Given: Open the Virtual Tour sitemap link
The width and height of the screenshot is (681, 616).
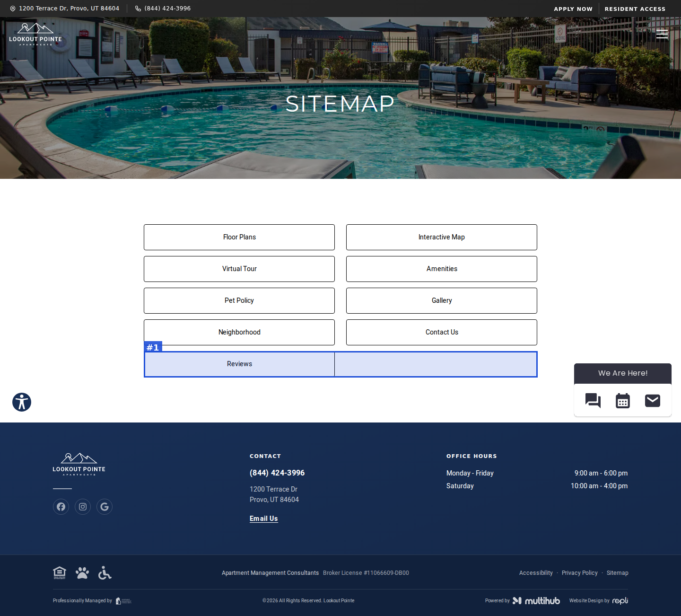Looking at the screenshot, I should [239, 269].
